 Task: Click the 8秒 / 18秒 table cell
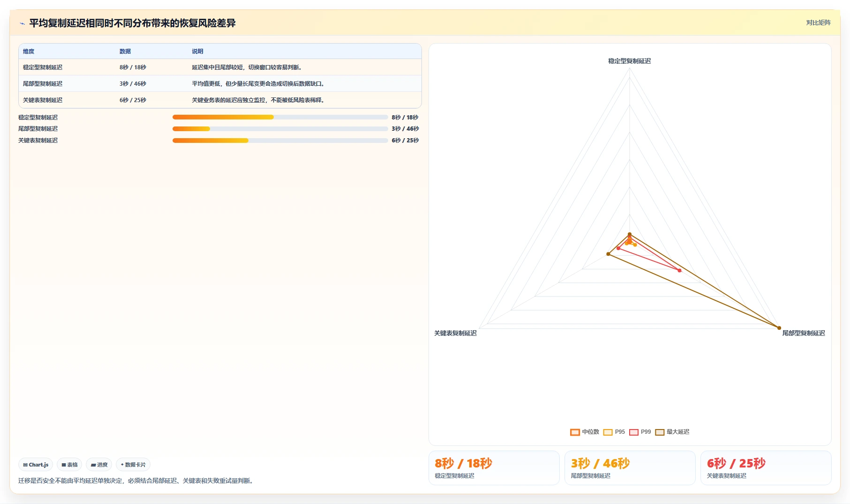pos(133,67)
